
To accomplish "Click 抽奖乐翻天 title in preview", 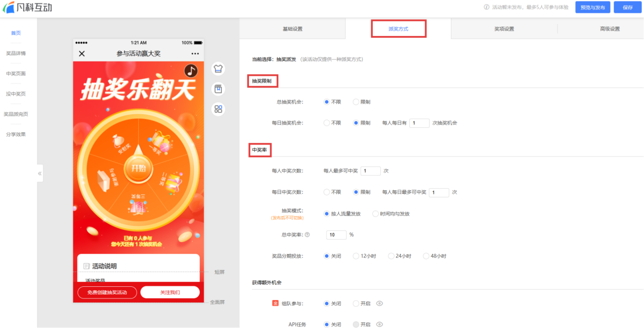I will 138,91.
